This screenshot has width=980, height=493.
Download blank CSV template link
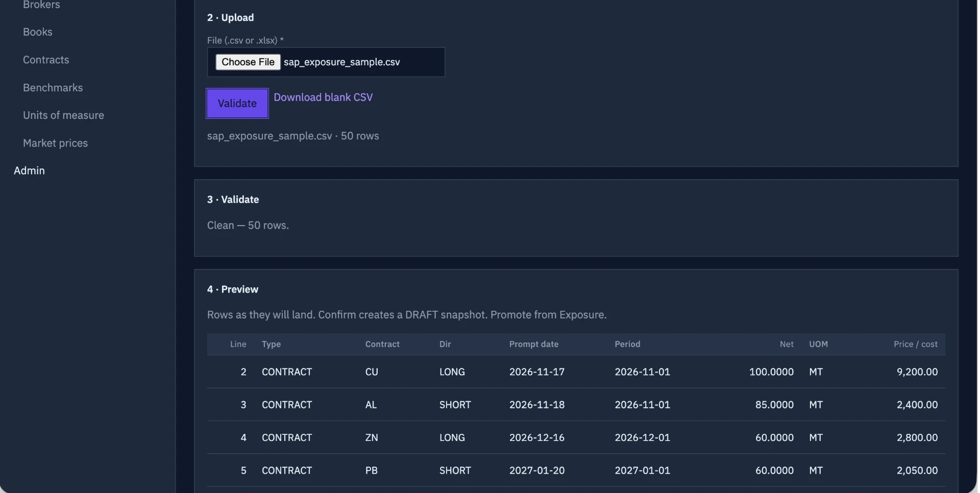click(x=323, y=97)
